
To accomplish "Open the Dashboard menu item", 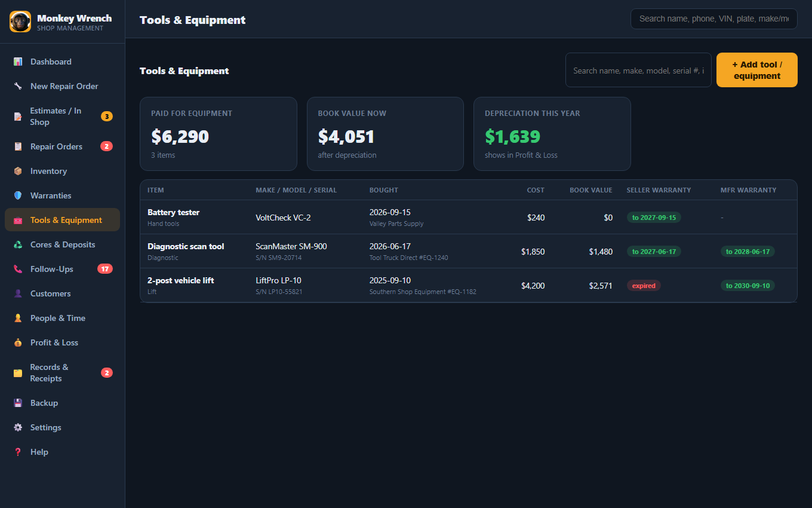I will click(x=62, y=62).
